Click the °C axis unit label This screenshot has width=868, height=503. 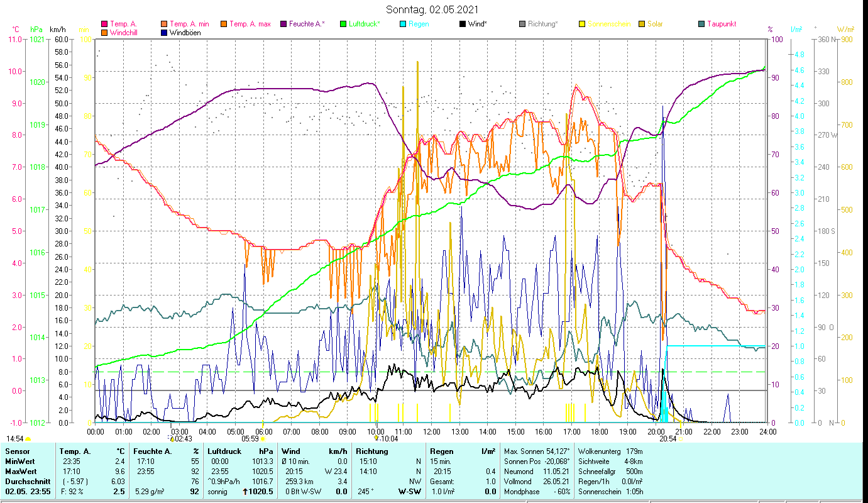point(16,30)
